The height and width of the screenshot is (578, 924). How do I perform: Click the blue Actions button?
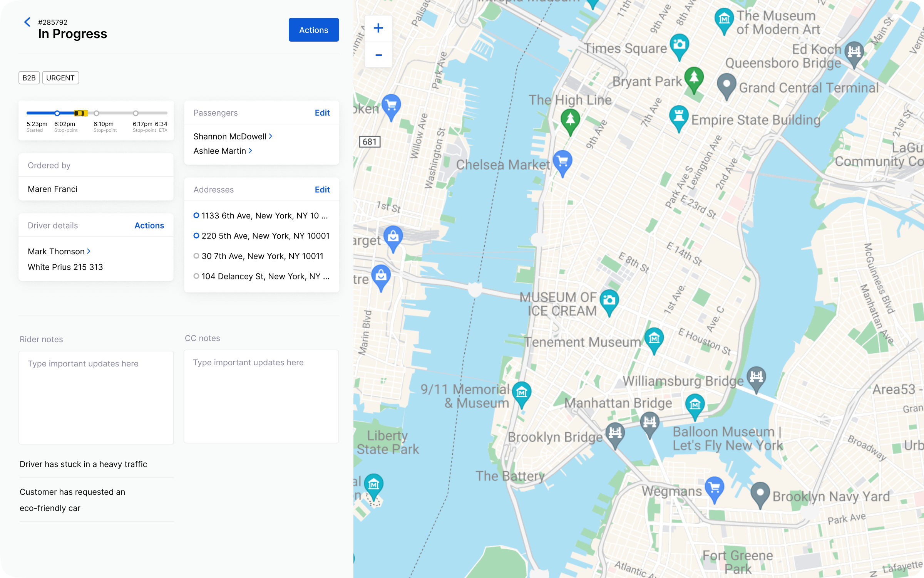coord(313,30)
